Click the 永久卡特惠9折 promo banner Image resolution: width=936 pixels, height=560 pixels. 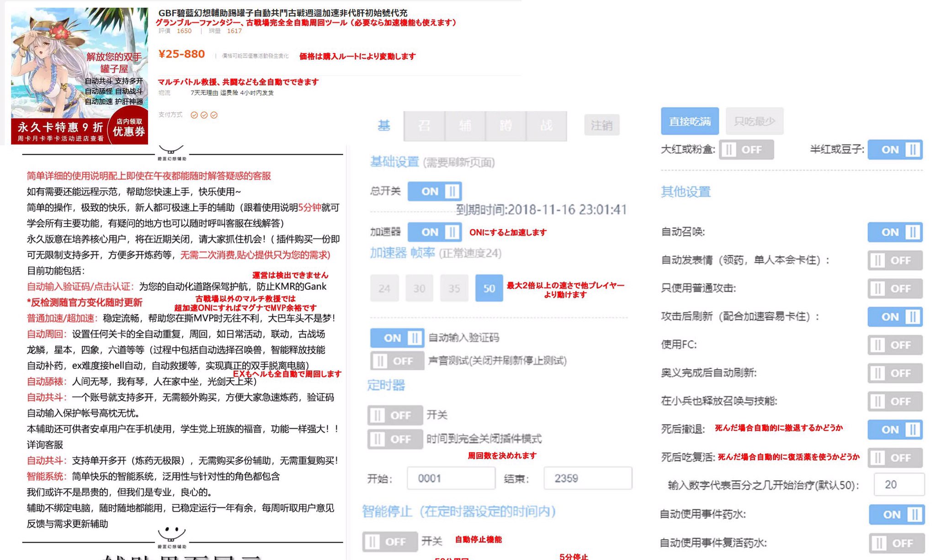(x=60, y=131)
